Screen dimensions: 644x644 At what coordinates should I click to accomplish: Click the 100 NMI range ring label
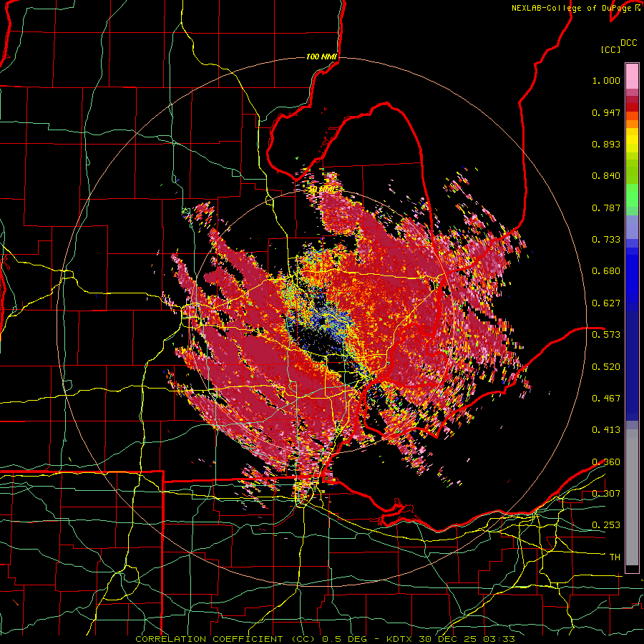coord(321,57)
